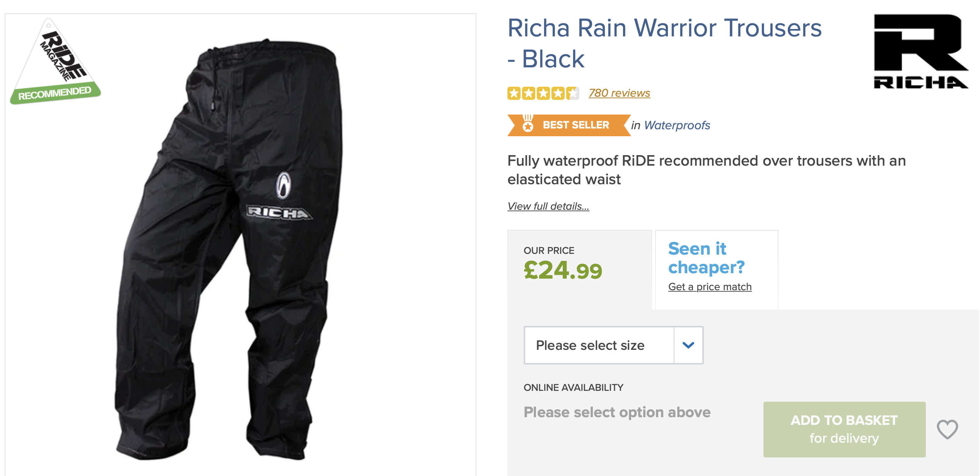Follow the 'Waterproofs' category link

pos(677,125)
